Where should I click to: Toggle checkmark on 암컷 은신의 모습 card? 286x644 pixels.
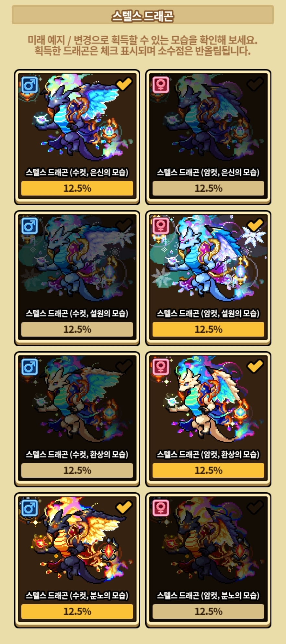pyautogui.click(x=255, y=84)
